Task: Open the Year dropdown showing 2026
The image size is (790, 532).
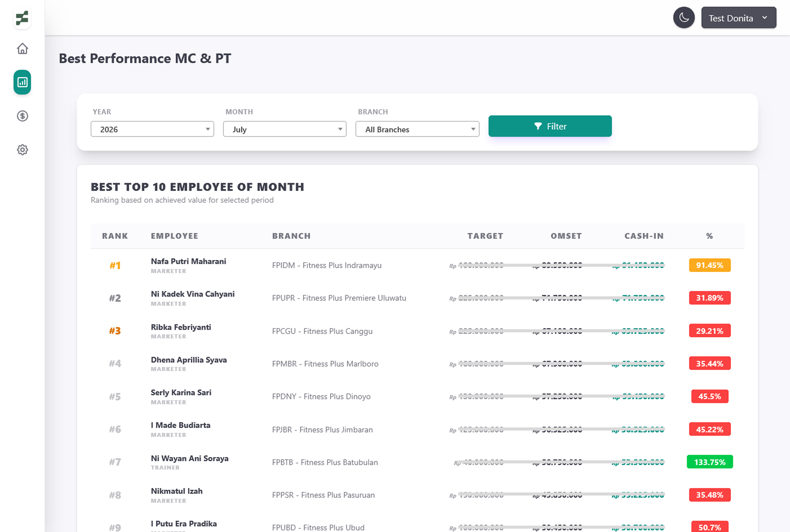Action: coord(152,129)
